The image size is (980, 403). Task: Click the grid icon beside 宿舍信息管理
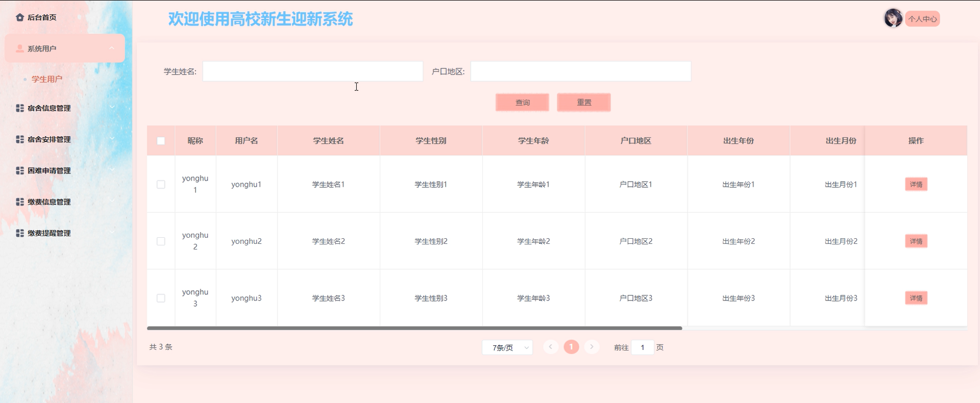(20, 108)
